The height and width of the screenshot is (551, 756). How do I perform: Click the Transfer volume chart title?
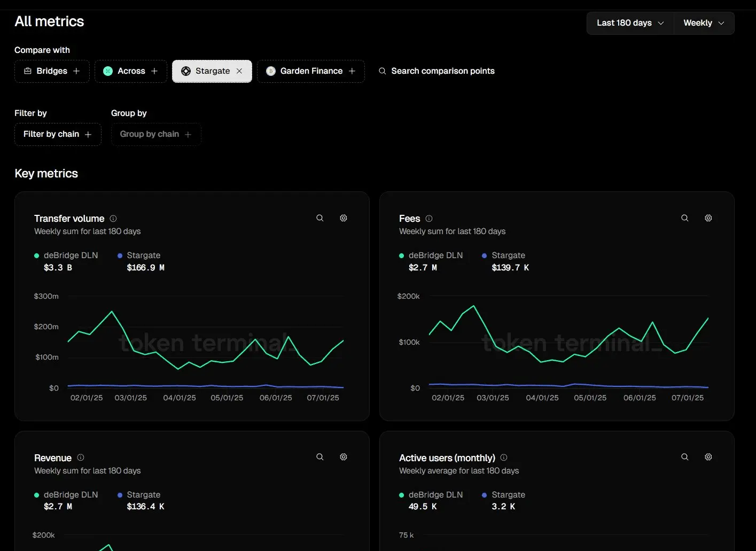69,219
